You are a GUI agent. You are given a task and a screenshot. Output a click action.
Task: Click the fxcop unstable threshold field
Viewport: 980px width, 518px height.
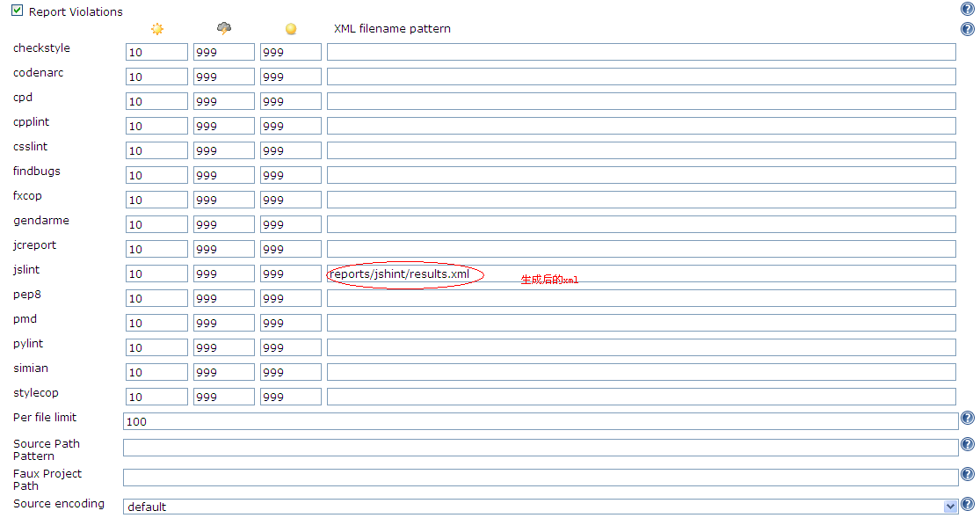[291, 200]
